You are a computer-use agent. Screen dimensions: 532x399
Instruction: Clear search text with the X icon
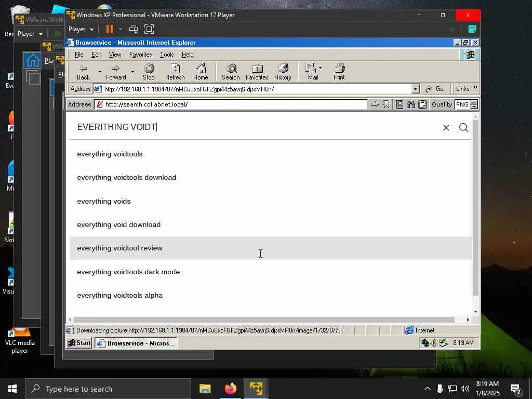[446, 128]
